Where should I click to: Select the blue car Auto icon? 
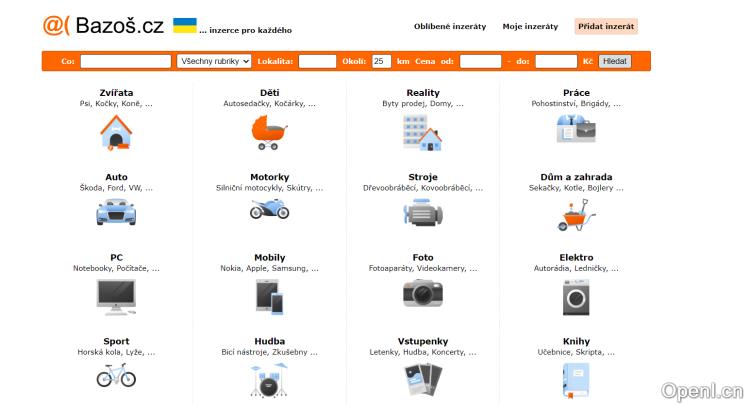[116, 212]
